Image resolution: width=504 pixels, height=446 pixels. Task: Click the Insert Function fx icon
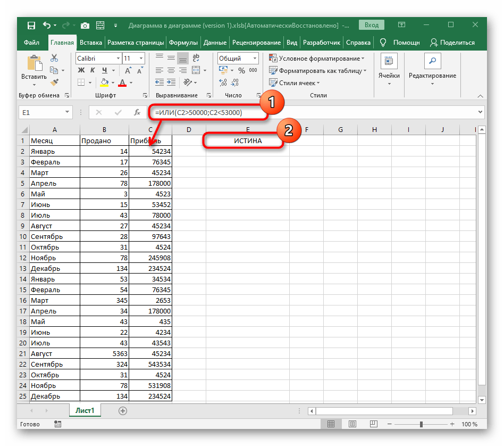click(137, 112)
